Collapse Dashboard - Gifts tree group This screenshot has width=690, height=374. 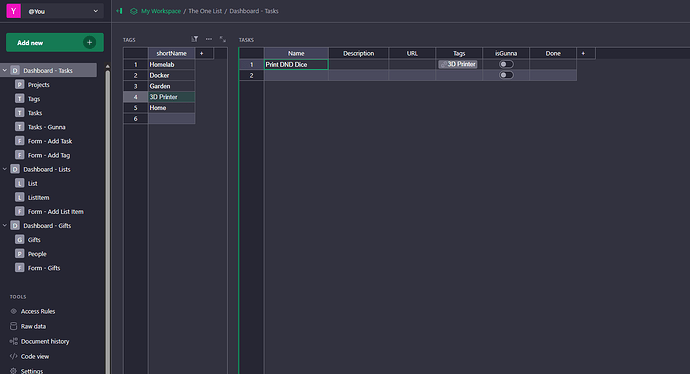click(x=5, y=225)
